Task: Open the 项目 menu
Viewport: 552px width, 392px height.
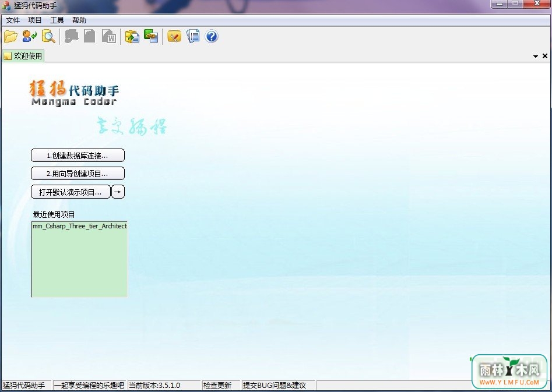Action: 35,20
